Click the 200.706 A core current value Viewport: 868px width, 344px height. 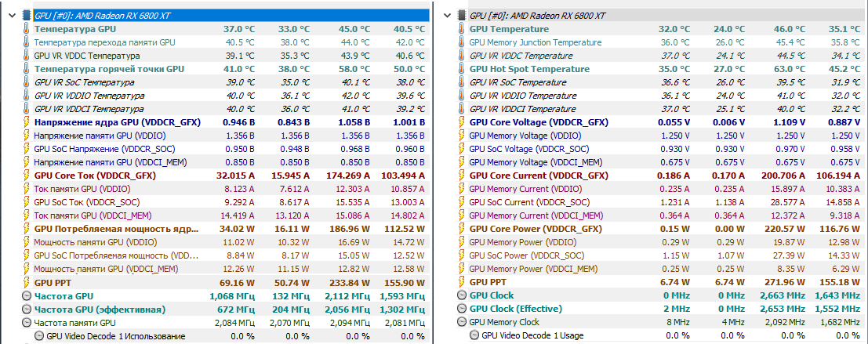click(784, 176)
